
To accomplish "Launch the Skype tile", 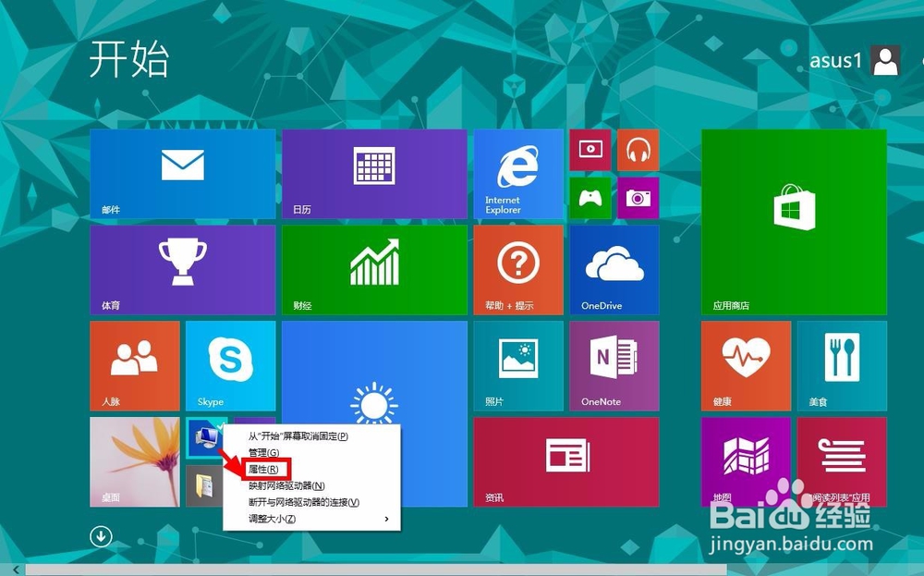I will [x=230, y=365].
